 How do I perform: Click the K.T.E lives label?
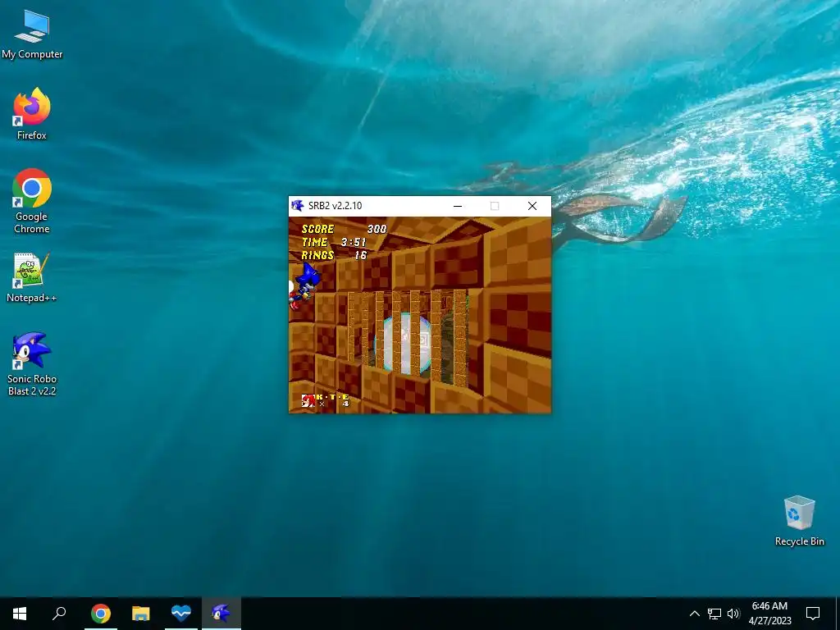tap(333, 397)
